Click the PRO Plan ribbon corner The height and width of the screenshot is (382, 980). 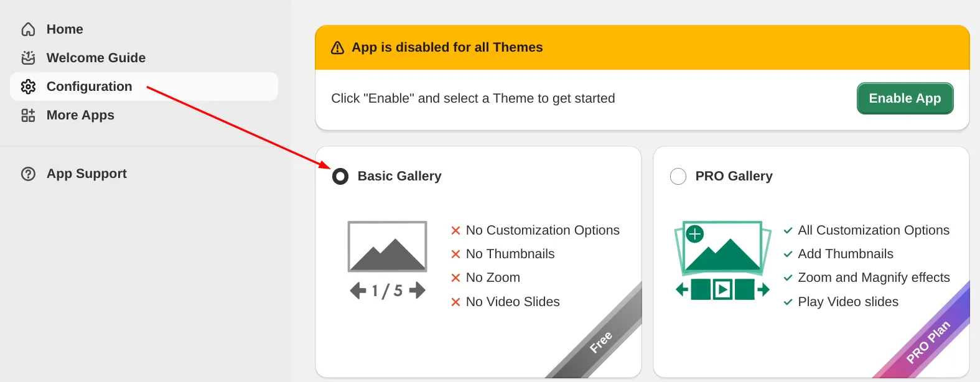click(x=928, y=342)
